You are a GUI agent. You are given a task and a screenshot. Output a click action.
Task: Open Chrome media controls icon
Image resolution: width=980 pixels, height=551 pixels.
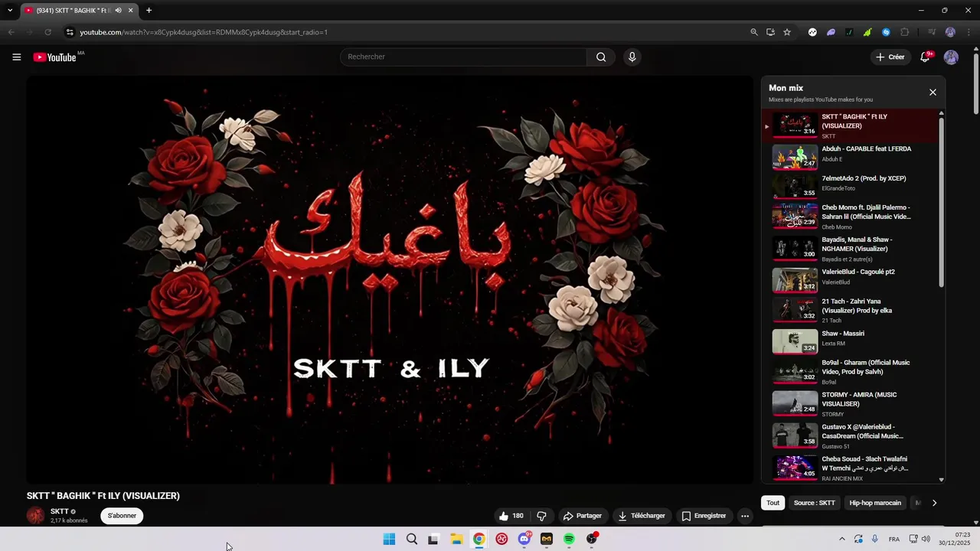coord(932,32)
